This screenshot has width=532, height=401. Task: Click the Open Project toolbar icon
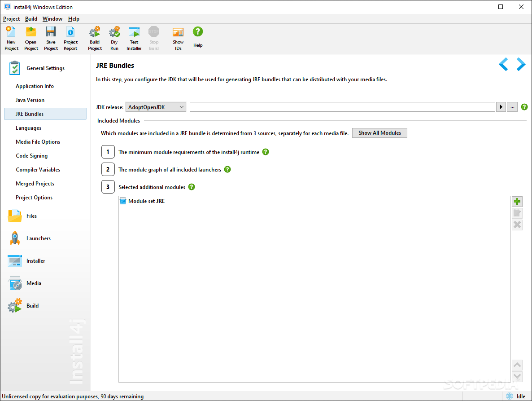31,38
